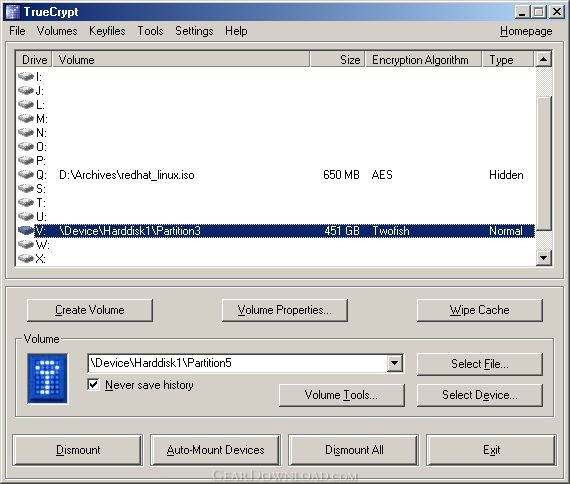Select the Q: drive icon
Viewport: 570px width, 484px height.
pyautogui.click(x=26, y=175)
